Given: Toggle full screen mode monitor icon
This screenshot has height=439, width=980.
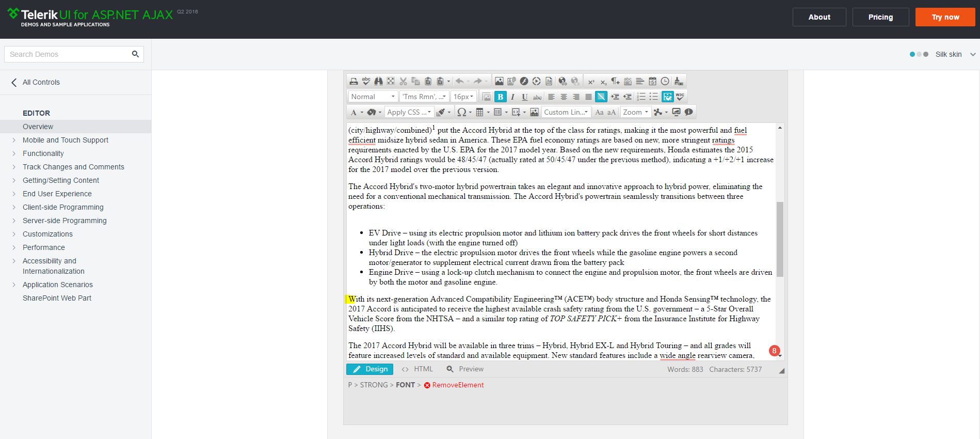Looking at the screenshot, I should pos(676,112).
